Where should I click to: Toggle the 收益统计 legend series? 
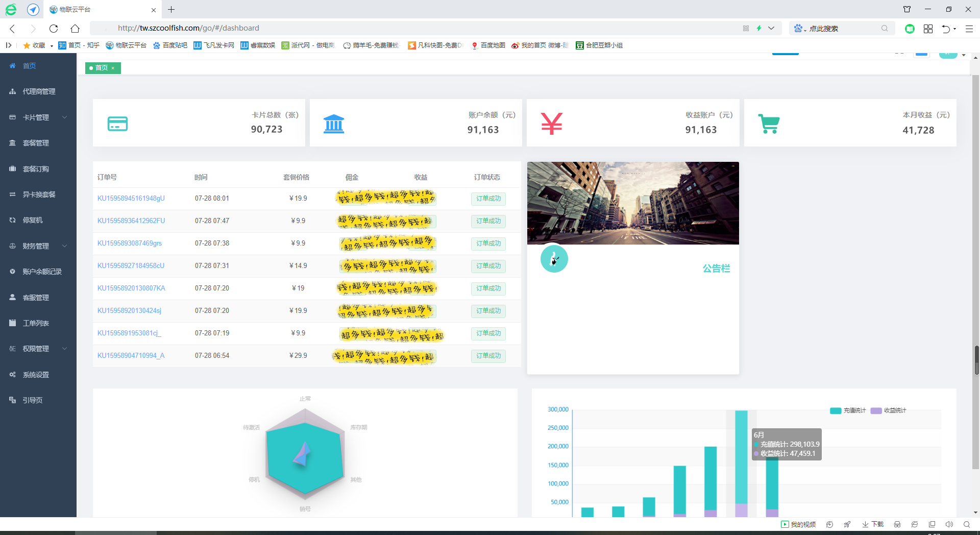point(889,410)
